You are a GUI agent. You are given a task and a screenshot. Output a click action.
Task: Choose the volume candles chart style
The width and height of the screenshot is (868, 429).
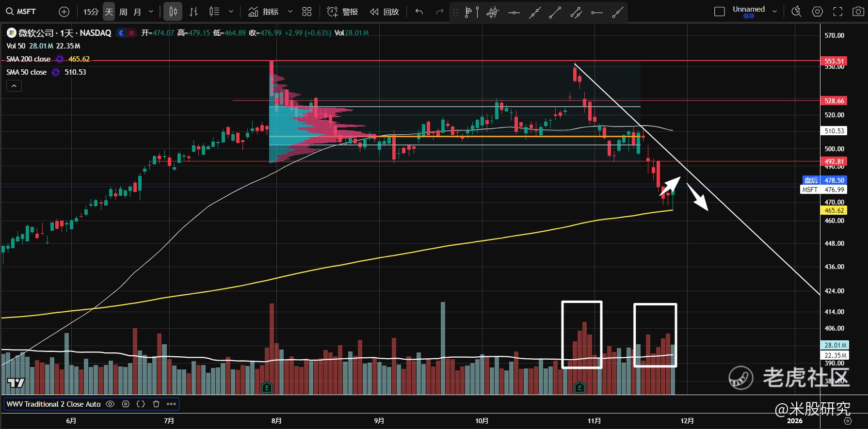[214, 12]
